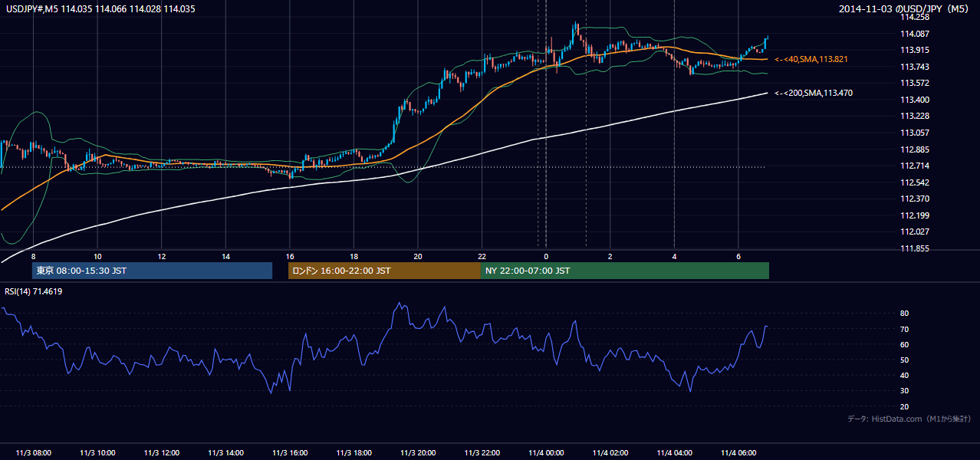Click the 200 SMA 113.470 label

pos(814,93)
